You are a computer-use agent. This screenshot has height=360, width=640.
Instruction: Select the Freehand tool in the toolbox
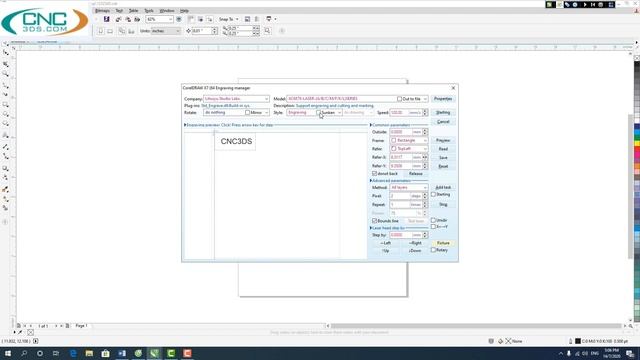[6, 86]
